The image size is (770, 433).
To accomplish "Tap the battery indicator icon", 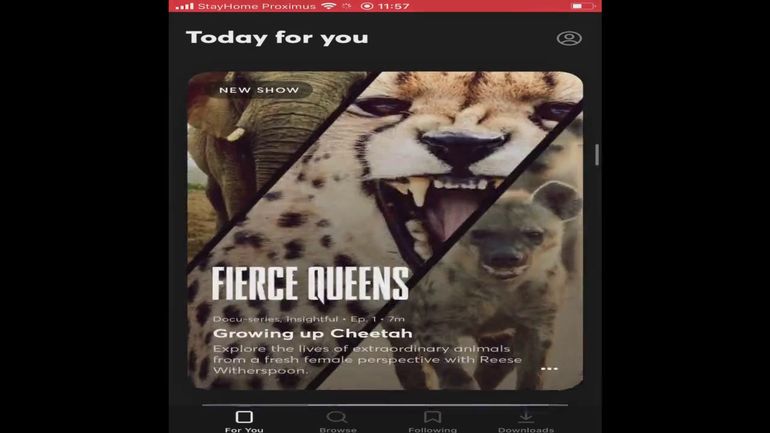I will [582, 6].
